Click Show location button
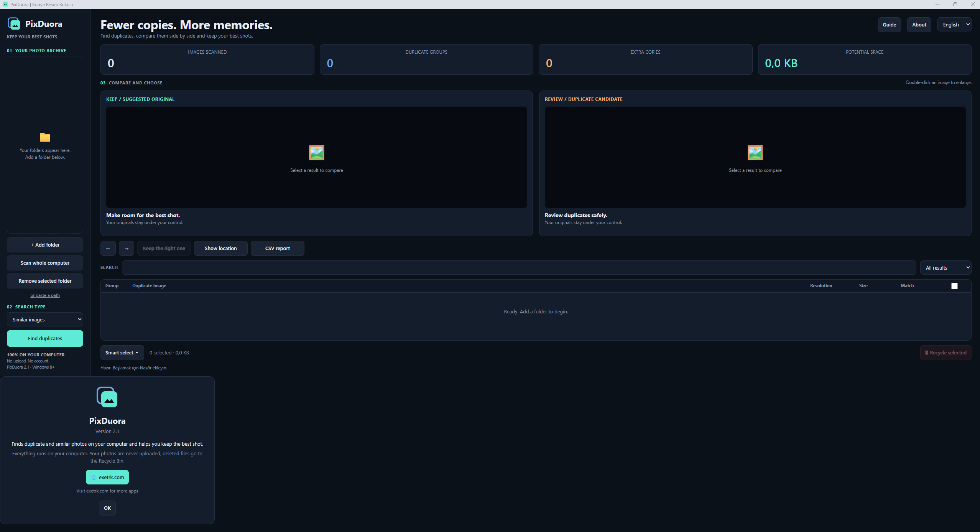The width and height of the screenshot is (980, 532). 221,248
